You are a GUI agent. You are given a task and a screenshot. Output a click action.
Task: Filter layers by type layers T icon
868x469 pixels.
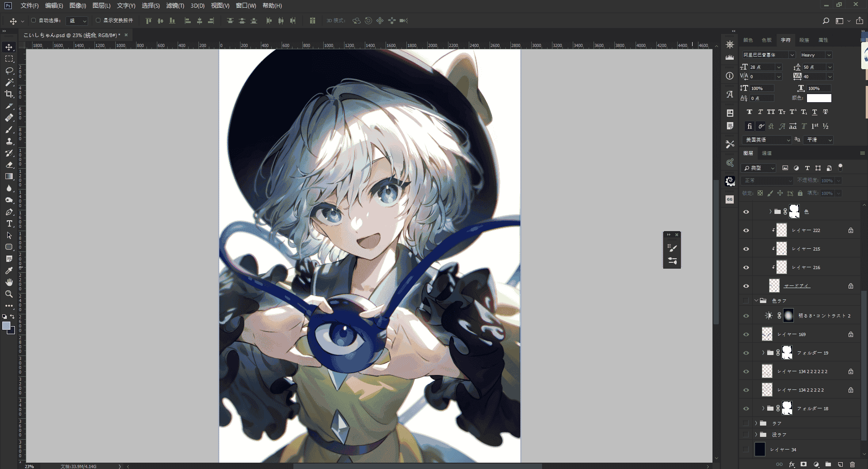click(807, 168)
